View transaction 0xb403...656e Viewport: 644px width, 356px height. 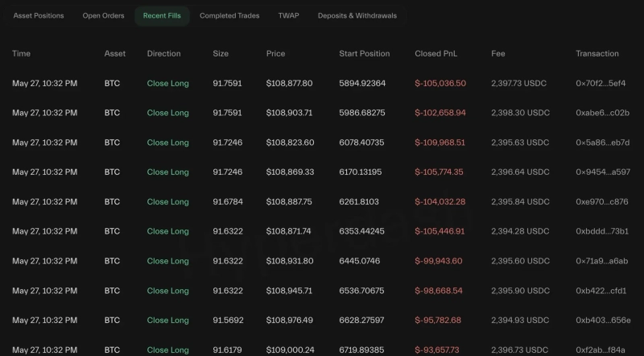(x=603, y=320)
